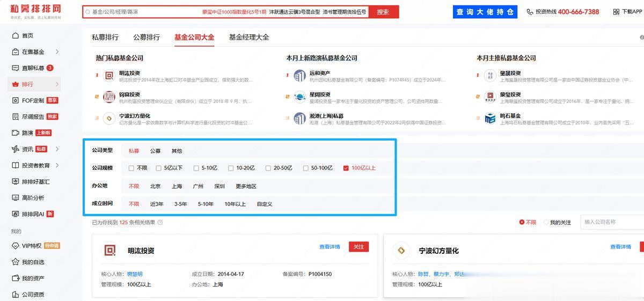The height and width of the screenshot is (301, 644).
Task: Open the 资讯 news icon
Action: click(15, 149)
